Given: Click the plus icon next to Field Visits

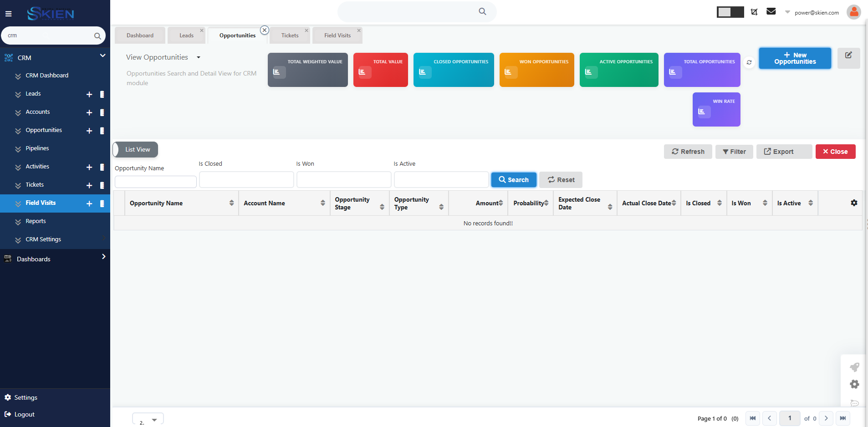Looking at the screenshot, I should pyautogui.click(x=89, y=204).
